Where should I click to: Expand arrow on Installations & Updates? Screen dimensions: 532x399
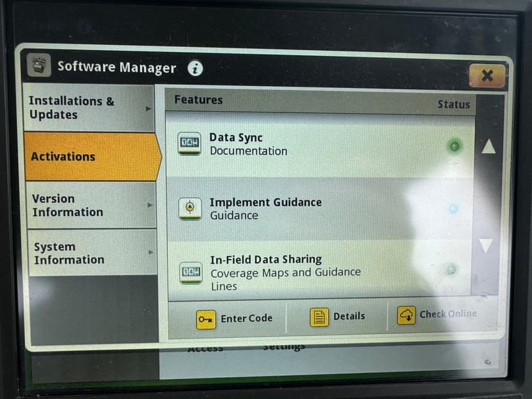tap(148, 109)
